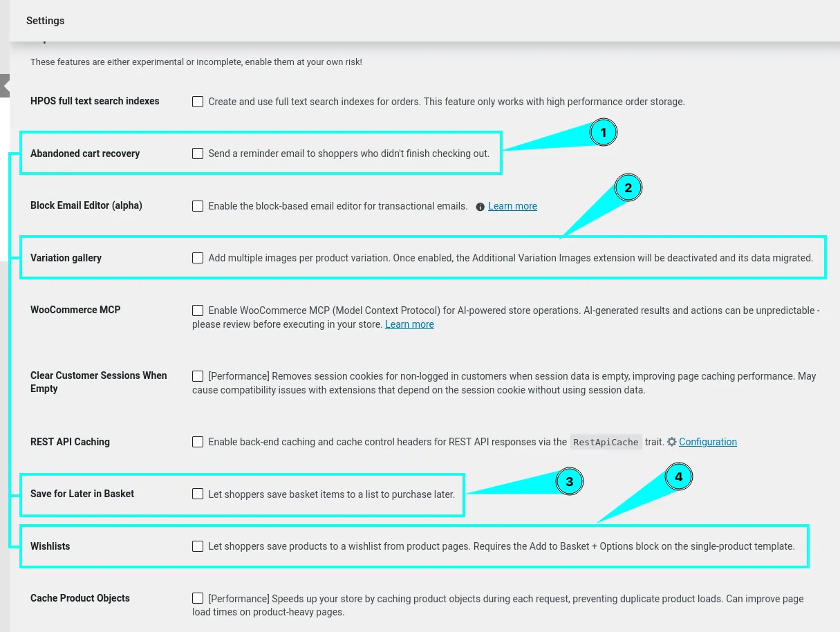Enable the Block Email Editor checkbox

198,206
